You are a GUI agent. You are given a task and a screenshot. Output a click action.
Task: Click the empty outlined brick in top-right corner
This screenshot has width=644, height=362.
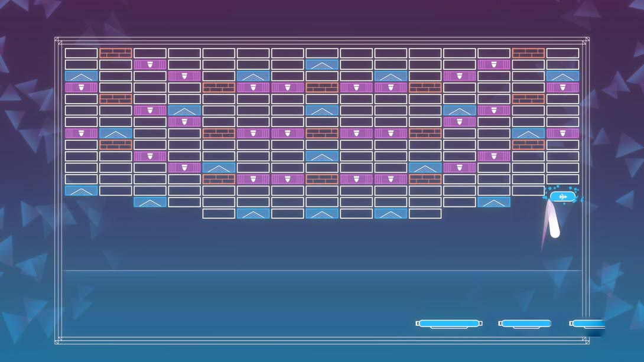pos(562,53)
